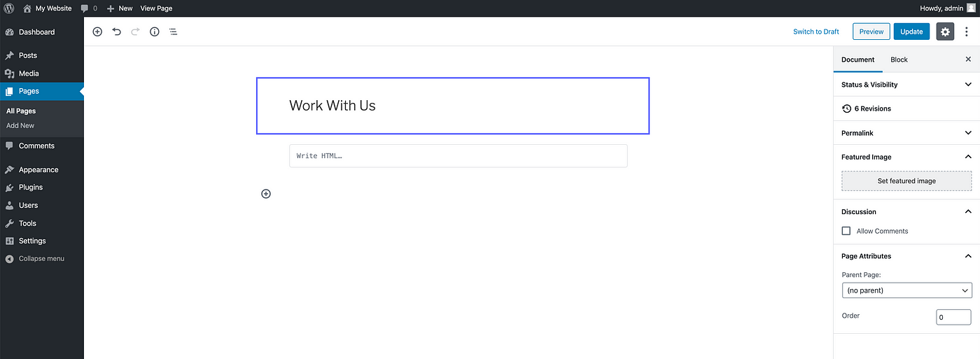Open the block navigation list icon
The width and height of the screenshot is (980, 359).
coord(174,31)
